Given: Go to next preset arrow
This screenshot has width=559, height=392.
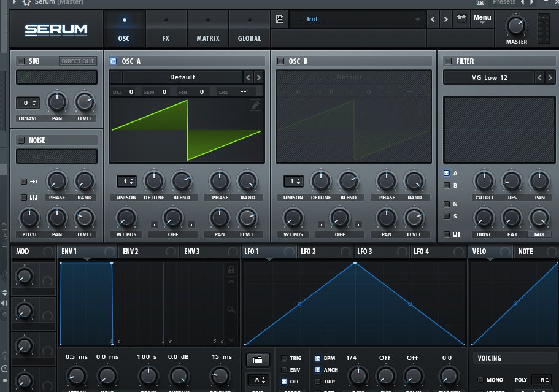Looking at the screenshot, I should pyautogui.click(x=445, y=19).
